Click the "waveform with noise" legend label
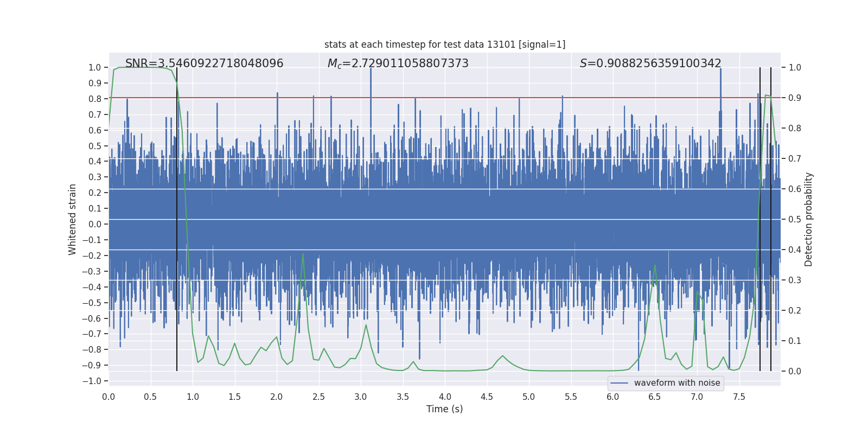The height and width of the screenshot is (434, 868). (x=676, y=383)
